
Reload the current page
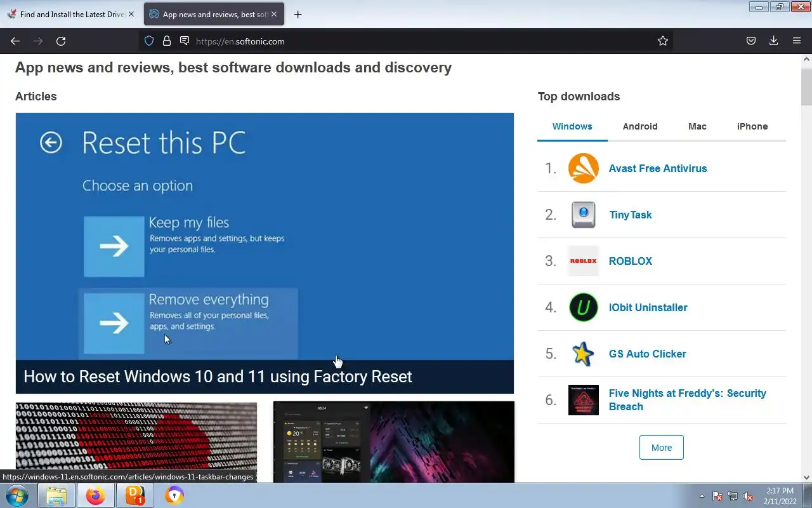[x=61, y=41]
